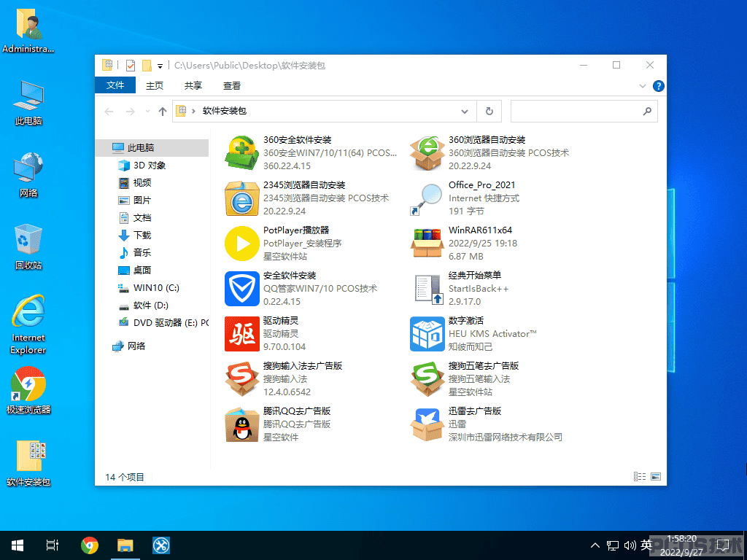Select the 回收站 desktop icon
Image resolution: width=747 pixels, height=560 pixels.
[28, 246]
